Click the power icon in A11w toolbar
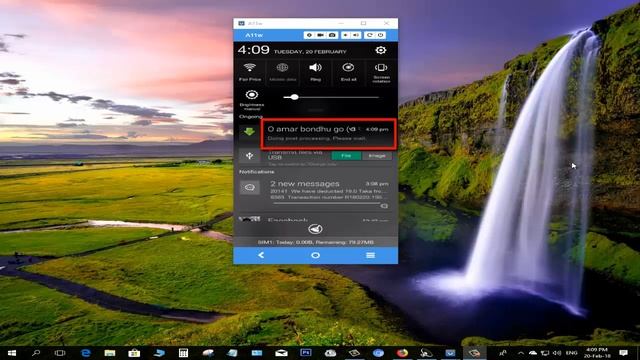 pyautogui.click(x=380, y=35)
